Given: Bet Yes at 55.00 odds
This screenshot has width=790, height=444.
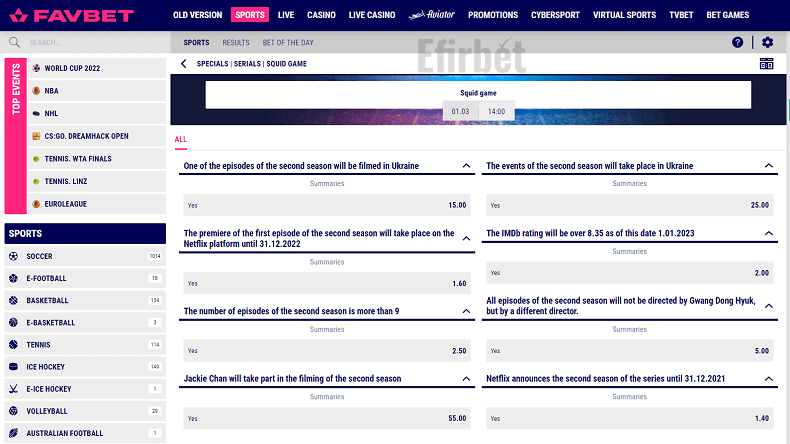Looking at the screenshot, I should [327, 418].
